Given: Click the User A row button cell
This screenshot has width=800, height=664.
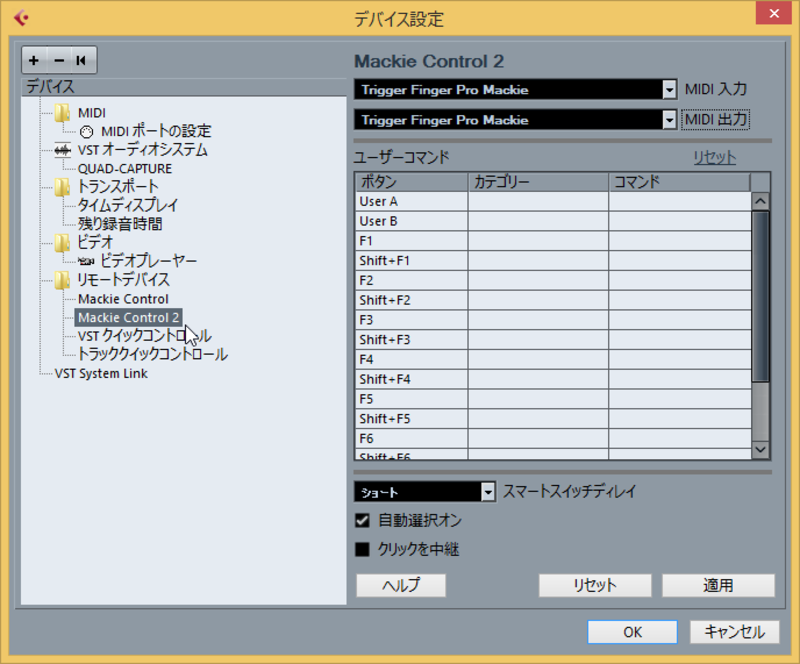Looking at the screenshot, I should tap(412, 202).
